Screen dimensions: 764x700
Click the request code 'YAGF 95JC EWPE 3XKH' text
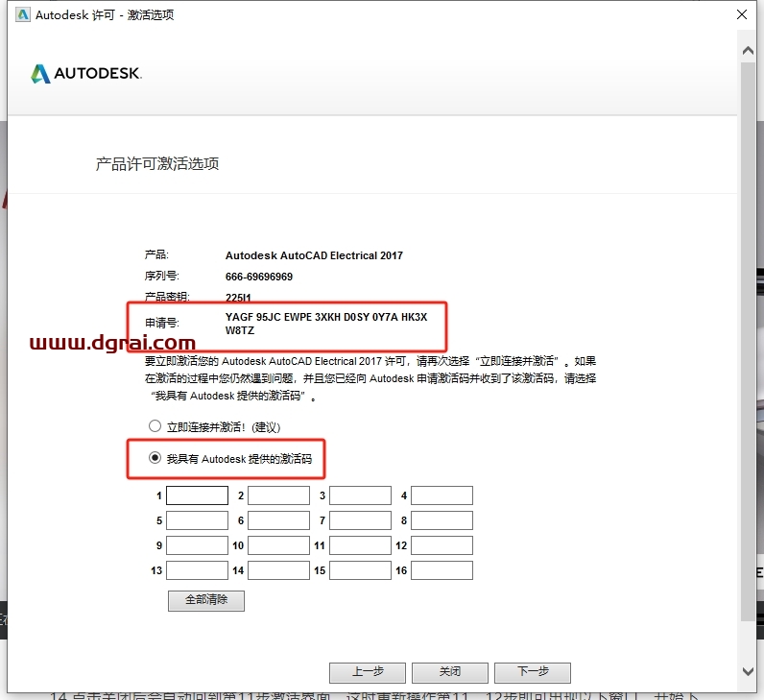pyautogui.click(x=283, y=317)
